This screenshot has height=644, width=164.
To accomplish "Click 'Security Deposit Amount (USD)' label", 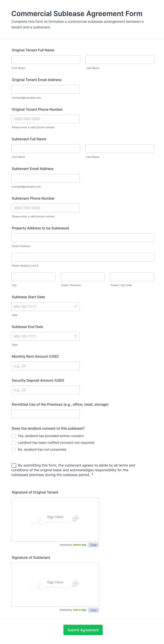I will (38, 380).
